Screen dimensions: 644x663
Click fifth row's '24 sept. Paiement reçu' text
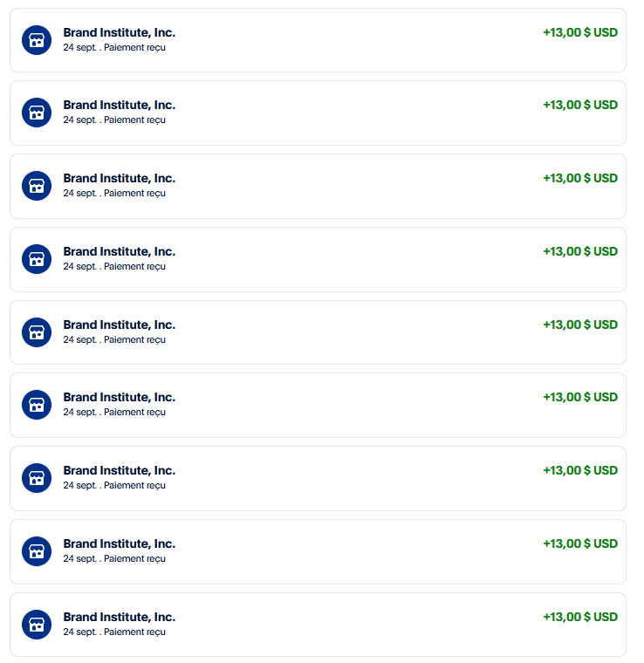click(x=114, y=339)
